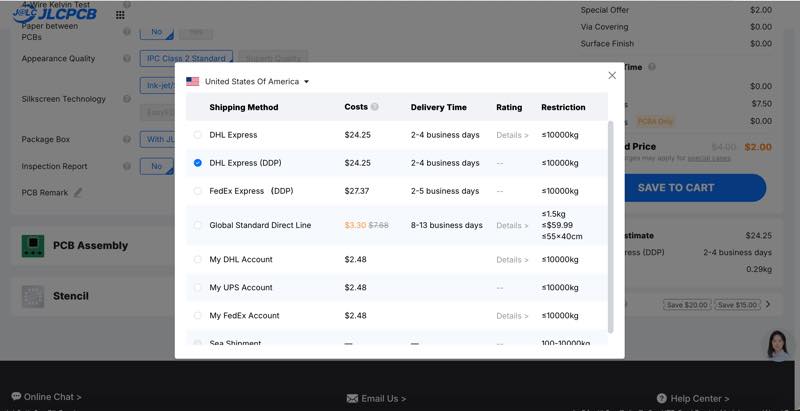800x411 pixels.
Task: Click Appearance Quality help icon
Action: tap(127, 58)
